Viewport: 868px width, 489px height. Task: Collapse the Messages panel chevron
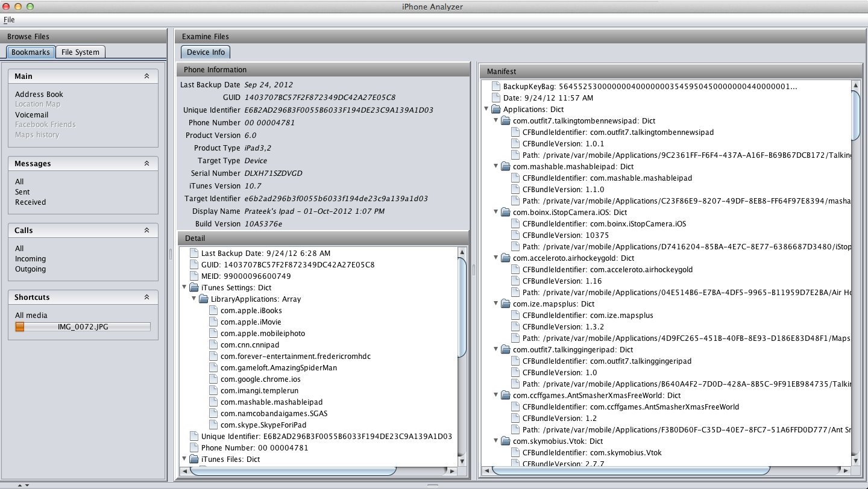click(146, 164)
